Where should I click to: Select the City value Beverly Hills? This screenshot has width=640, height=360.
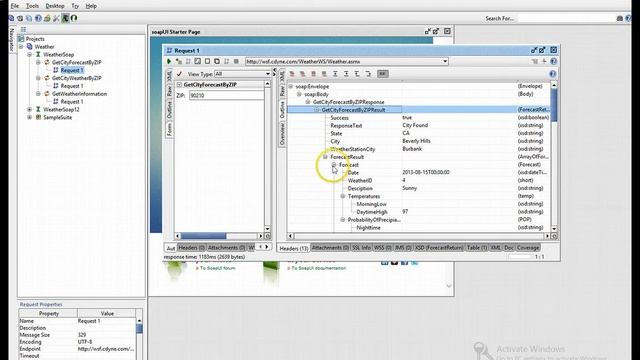(x=416, y=141)
